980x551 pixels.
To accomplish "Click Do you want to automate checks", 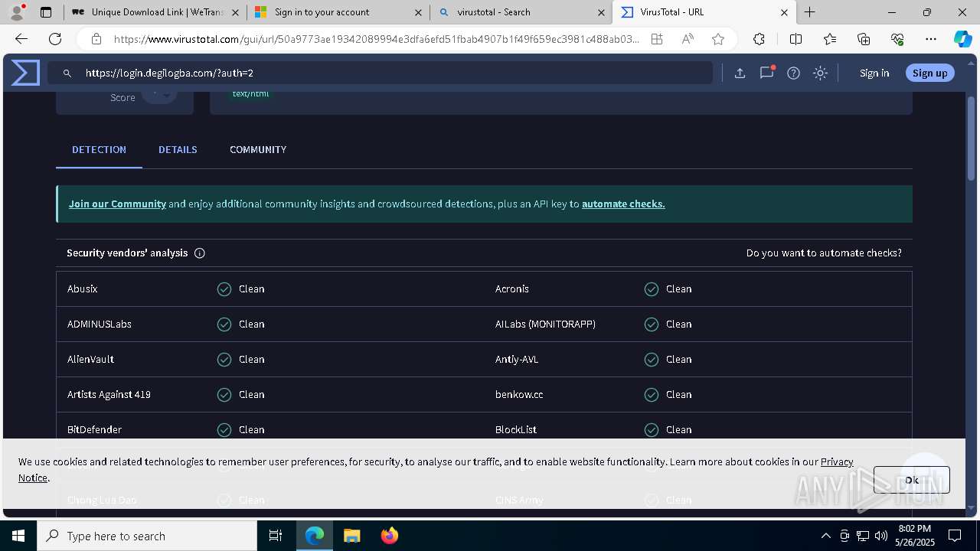I will [824, 253].
